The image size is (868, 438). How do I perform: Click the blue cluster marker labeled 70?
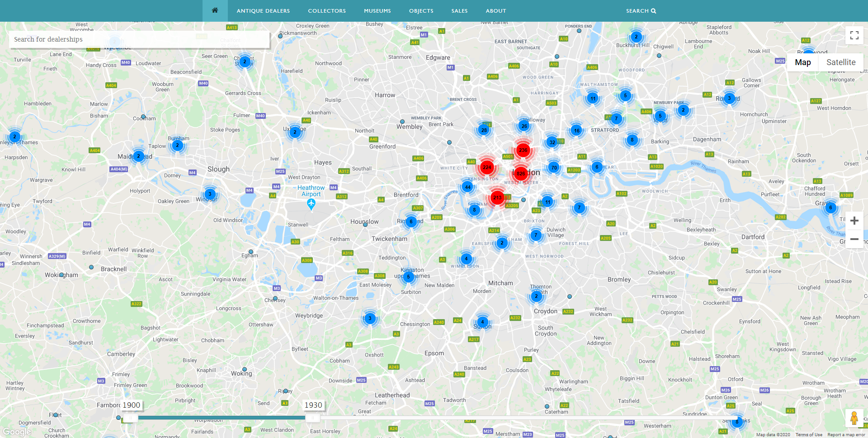[554, 168]
